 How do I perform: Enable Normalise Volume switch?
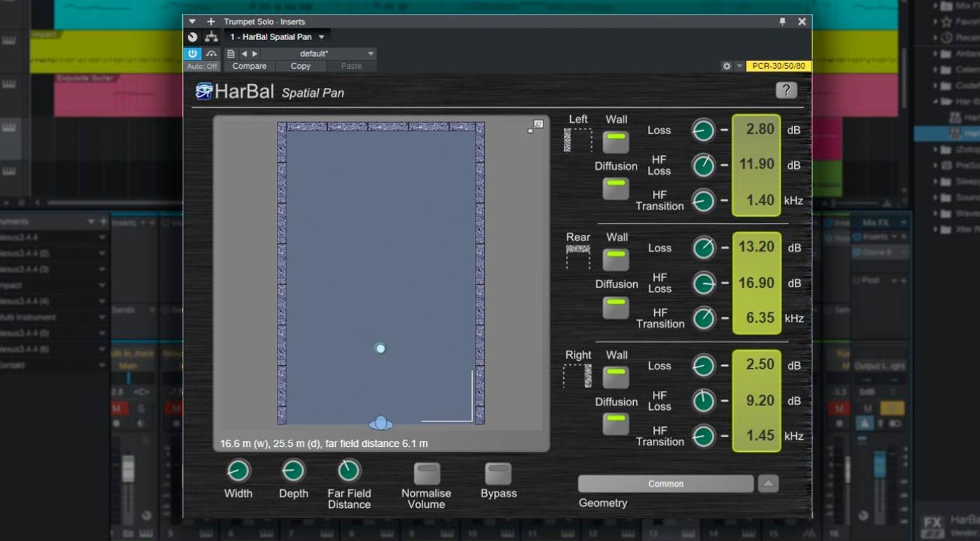426,474
